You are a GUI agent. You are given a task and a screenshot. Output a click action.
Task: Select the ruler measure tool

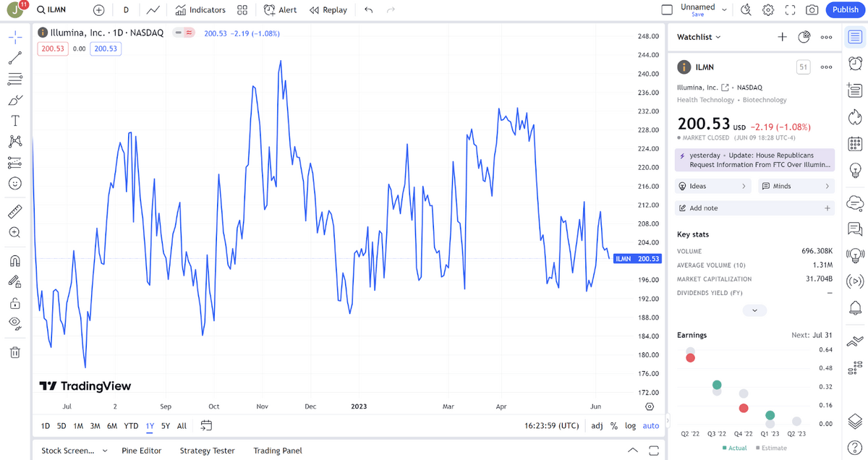[14, 211]
